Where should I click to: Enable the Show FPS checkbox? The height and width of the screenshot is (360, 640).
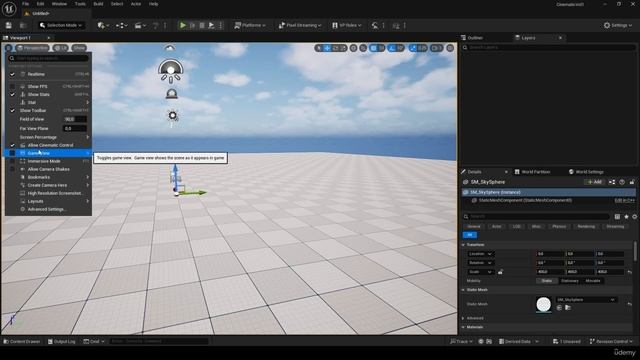[x=12, y=87]
